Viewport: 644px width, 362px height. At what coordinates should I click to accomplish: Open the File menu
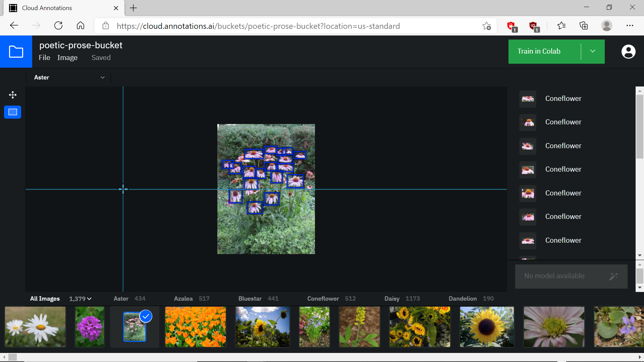[44, 58]
